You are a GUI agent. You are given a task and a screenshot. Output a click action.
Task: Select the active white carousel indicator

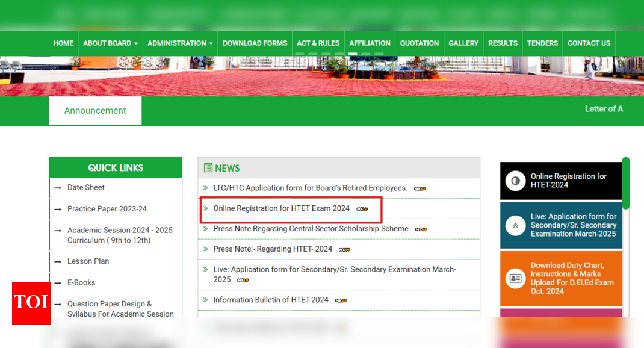[352, 54]
